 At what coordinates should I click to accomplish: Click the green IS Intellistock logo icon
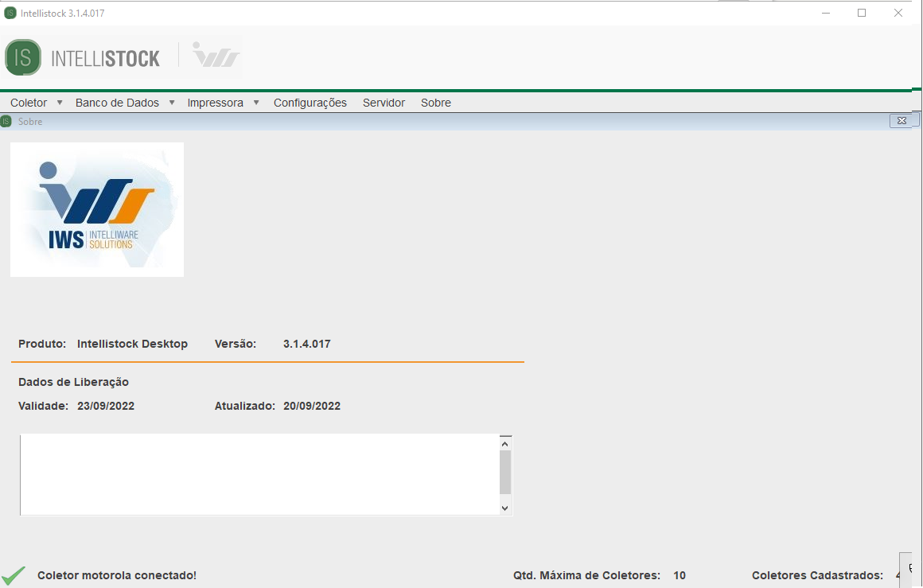pos(23,57)
